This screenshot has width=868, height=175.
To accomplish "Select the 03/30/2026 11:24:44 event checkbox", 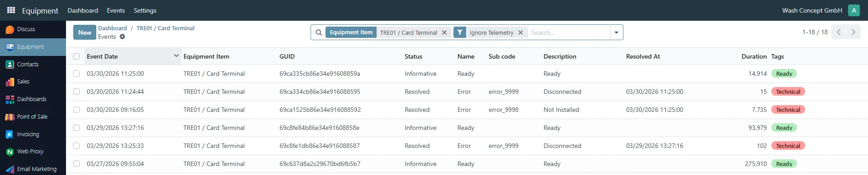I will coord(76,92).
